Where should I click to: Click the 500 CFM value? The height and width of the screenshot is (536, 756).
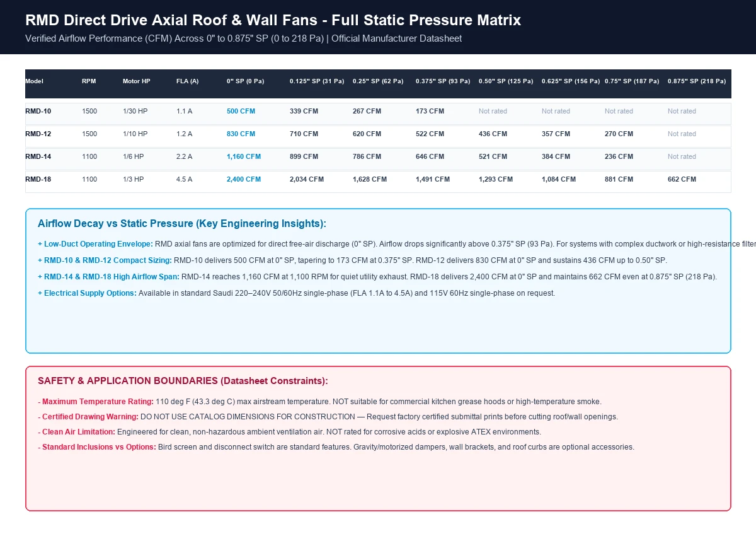(x=241, y=112)
